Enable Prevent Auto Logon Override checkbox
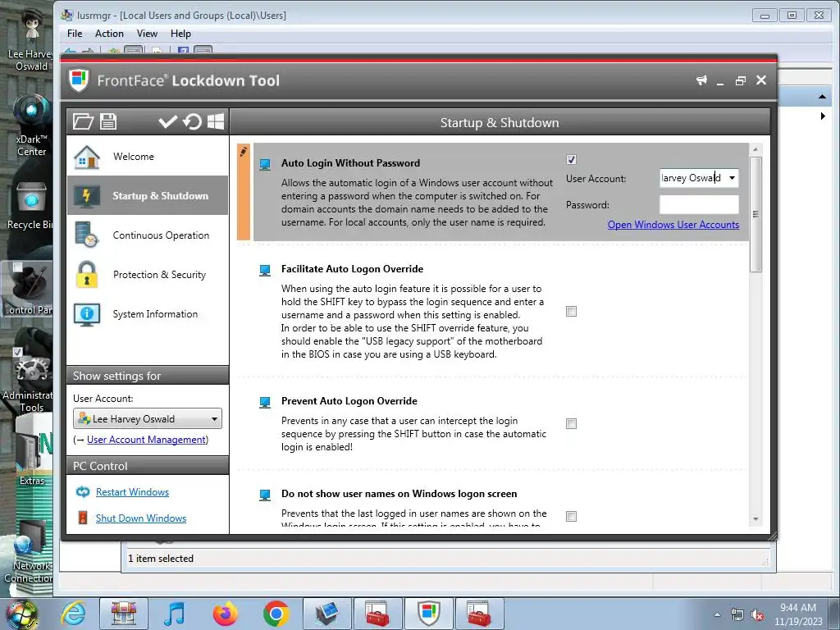 [x=571, y=424]
